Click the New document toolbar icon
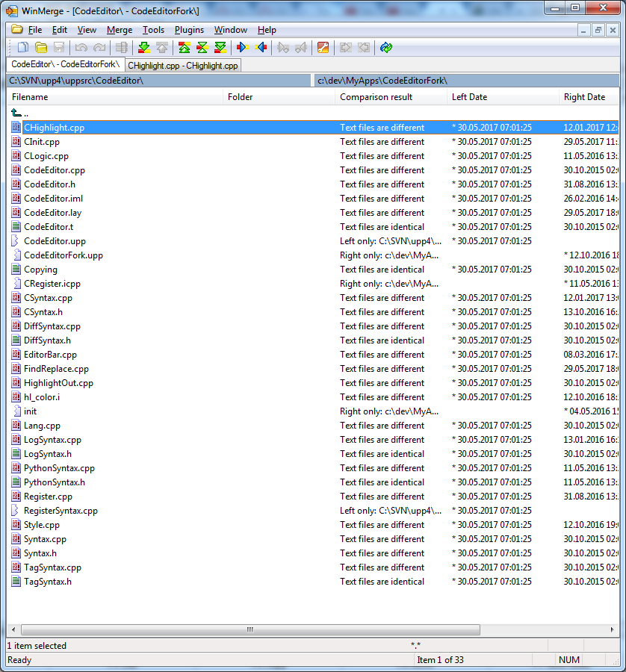The width and height of the screenshot is (626, 672). [23, 48]
